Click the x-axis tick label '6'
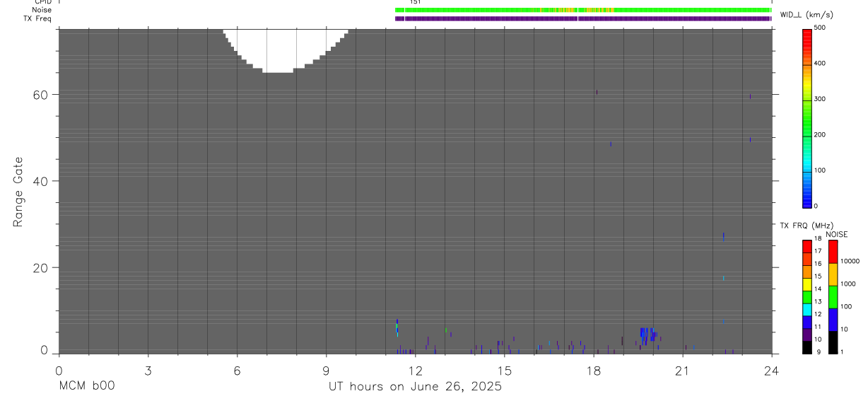Screen dimensions: 868x401 point(237,370)
